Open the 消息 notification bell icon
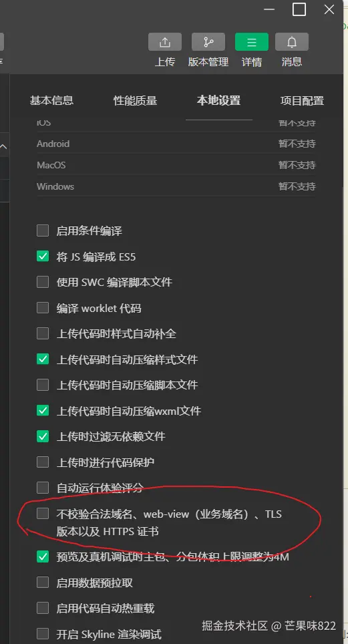This screenshot has width=348, height=644. click(x=292, y=42)
